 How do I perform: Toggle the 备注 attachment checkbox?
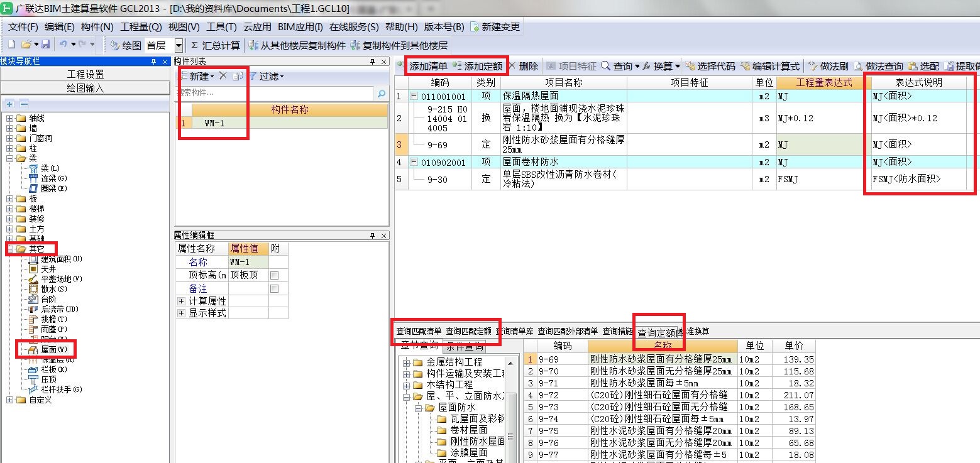coord(274,288)
